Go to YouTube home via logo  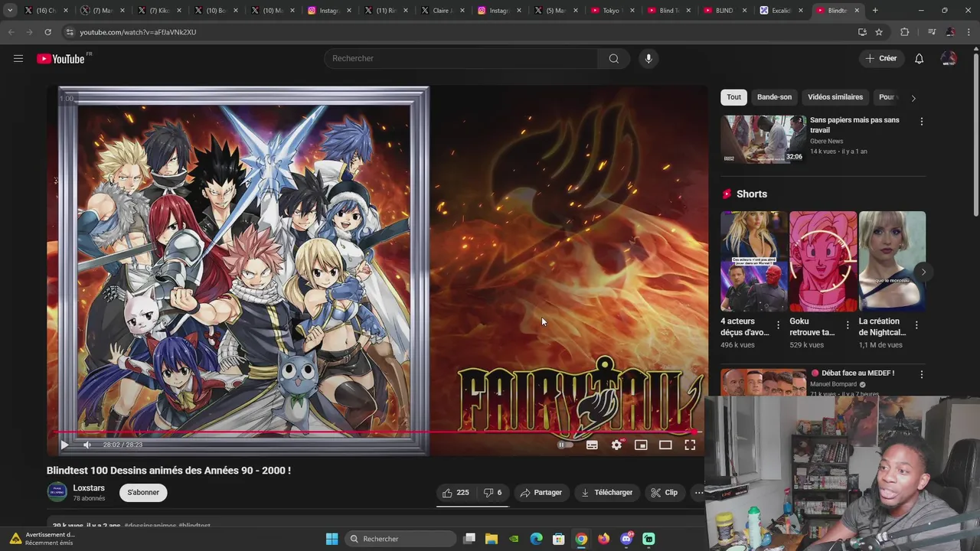(61, 59)
